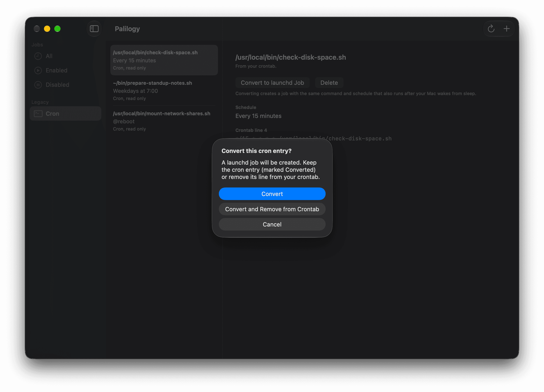The height and width of the screenshot is (392, 544).
Task: Select mount-network-shares.sh job in list
Action: (x=164, y=121)
